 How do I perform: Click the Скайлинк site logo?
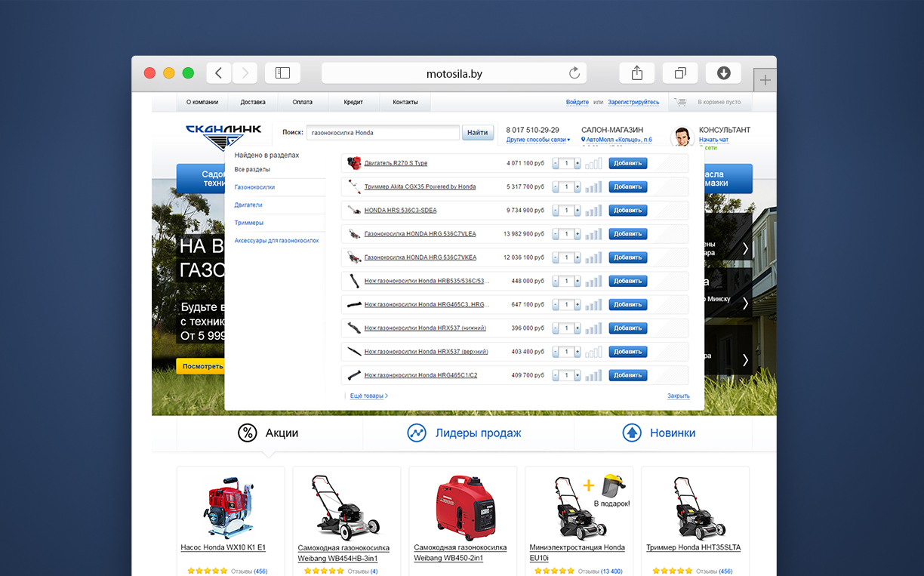[223, 137]
